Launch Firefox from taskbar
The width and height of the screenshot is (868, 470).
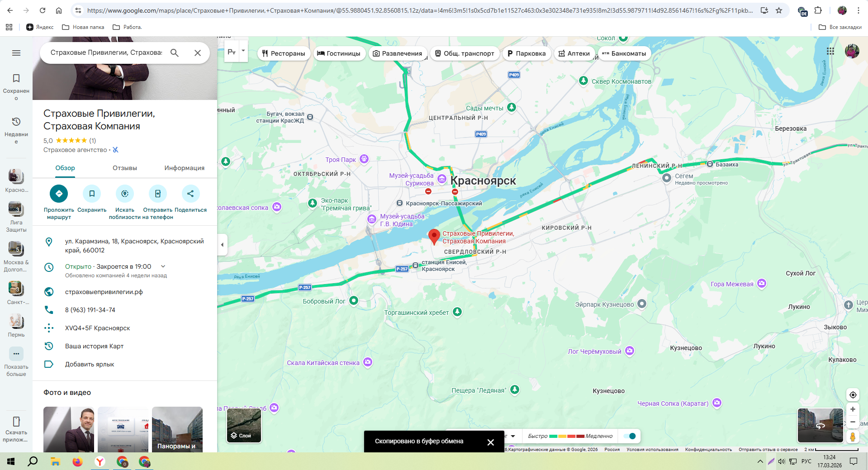77,461
